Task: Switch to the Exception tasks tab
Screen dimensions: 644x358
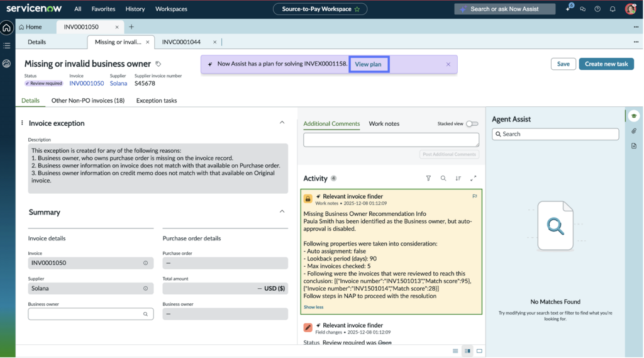Action: (x=157, y=100)
